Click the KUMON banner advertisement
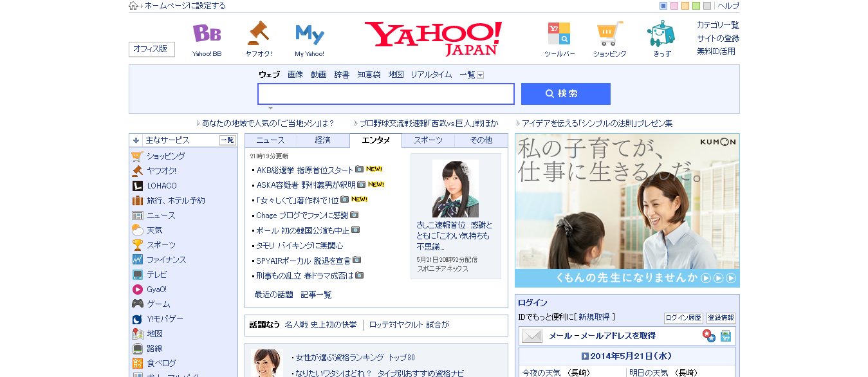The width and height of the screenshot is (868, 377). [627, 210]
